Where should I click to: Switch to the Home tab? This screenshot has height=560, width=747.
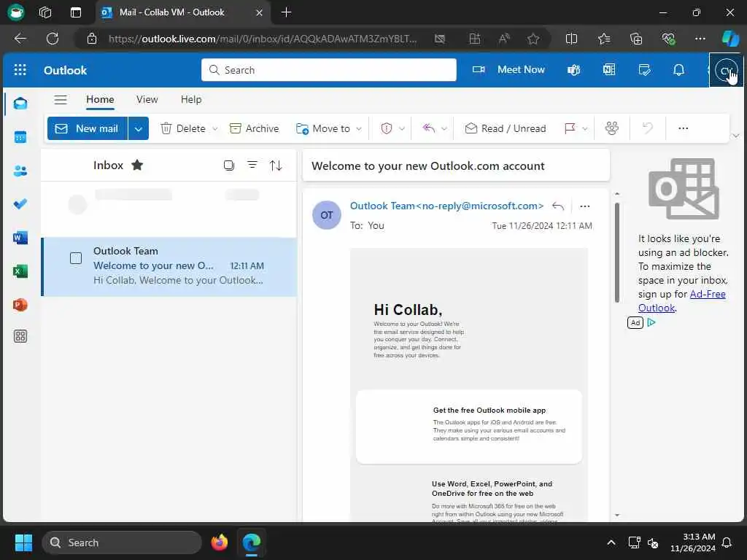[x=100, y=99]
